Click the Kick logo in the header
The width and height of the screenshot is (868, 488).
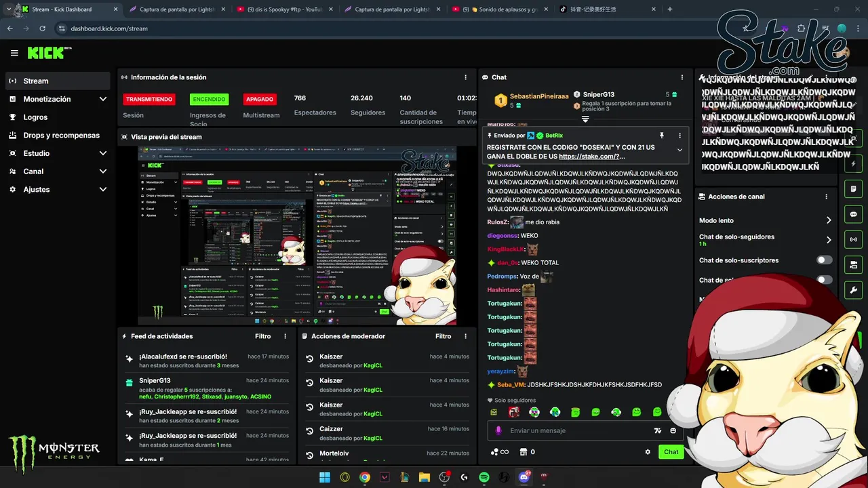pos(49,53)
